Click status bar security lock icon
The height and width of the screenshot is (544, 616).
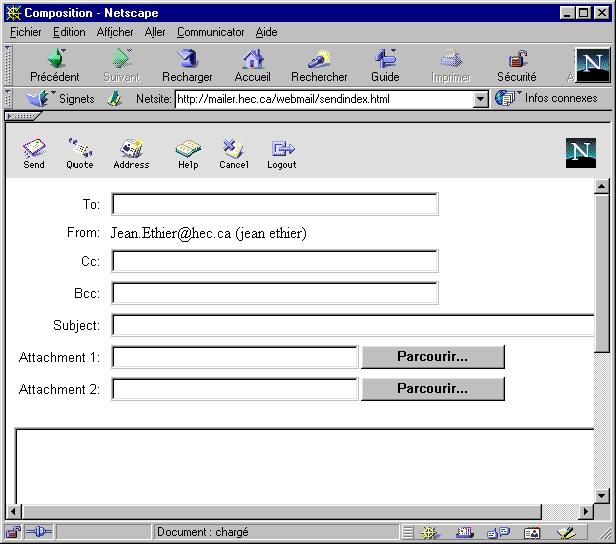click(x=13, y=532)
